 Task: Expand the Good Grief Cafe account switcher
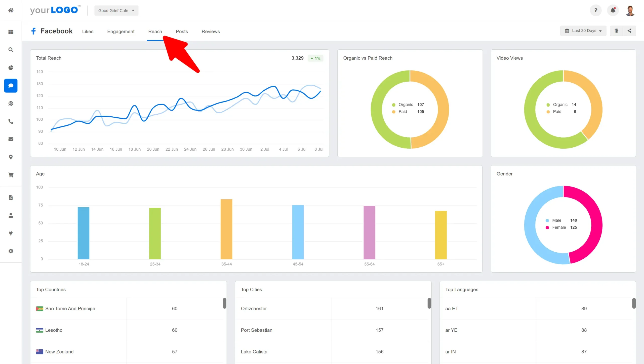[x=116, y=10]
